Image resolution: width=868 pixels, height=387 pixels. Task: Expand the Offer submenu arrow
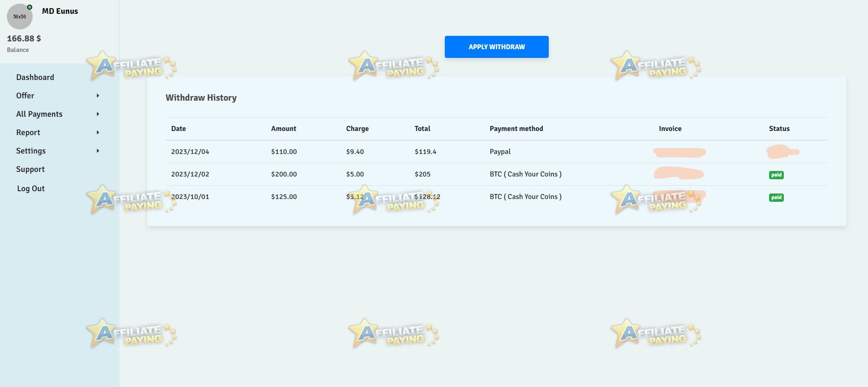tap(98, 96)
